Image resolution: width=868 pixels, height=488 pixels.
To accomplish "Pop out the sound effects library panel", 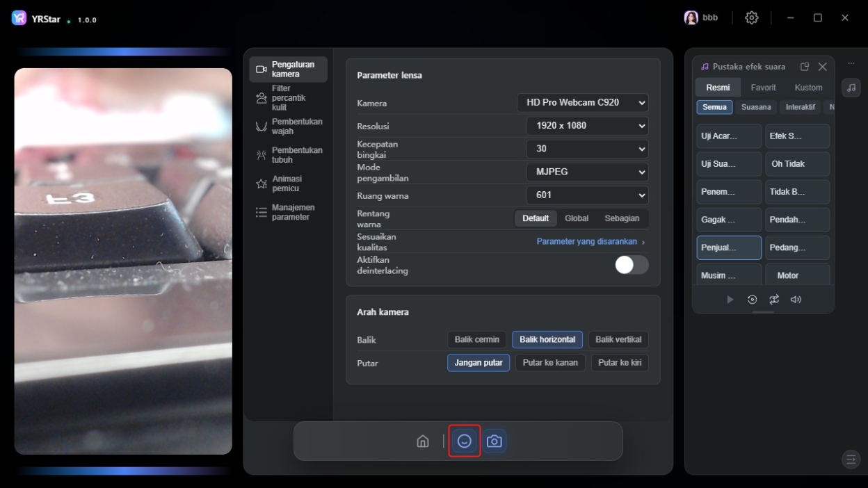I will 805,67.
